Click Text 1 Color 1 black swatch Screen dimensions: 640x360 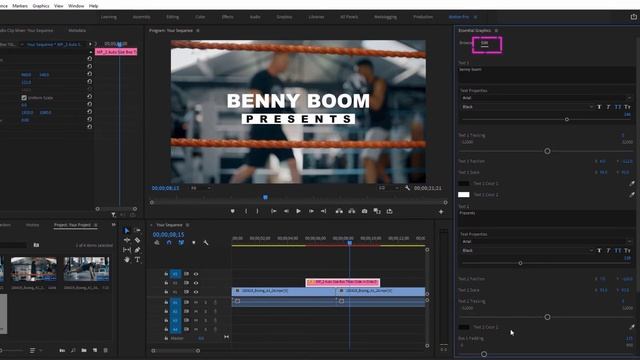464,183
